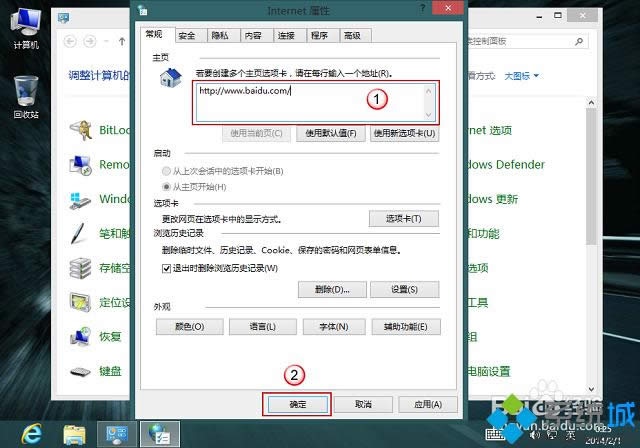Click 使用当前页(C) button

click(x=256, y=133)
